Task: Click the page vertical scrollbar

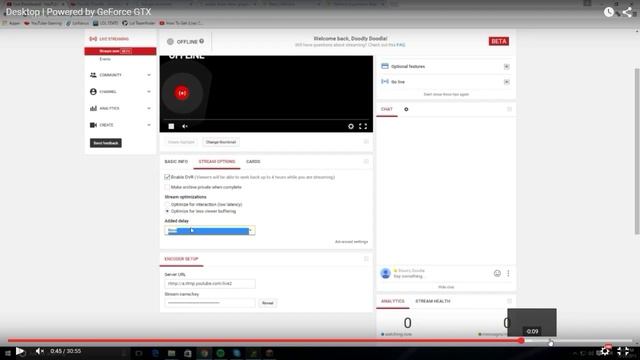Action: click(x=637, y=151)
